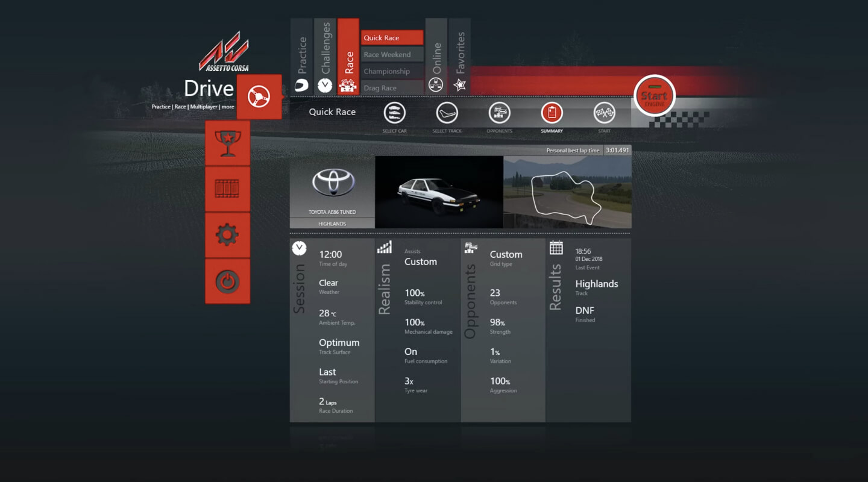
Task: Click the Toyota brand logo
Action: click(x=333, y=182)
